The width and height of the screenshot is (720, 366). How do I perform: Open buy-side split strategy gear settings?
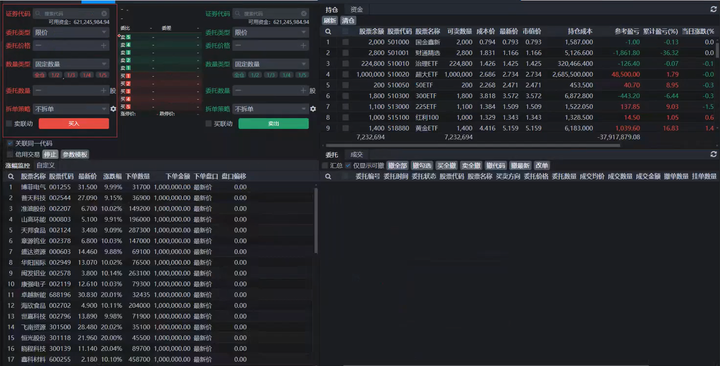click(113, 109)
